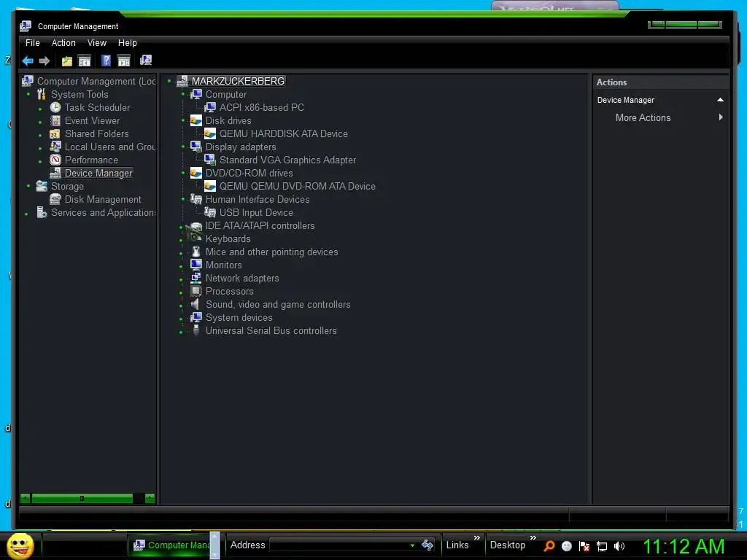Click Computer Management taskbar button
The width and height of the screenshot is (747, 560).
[x=169, y=545]
